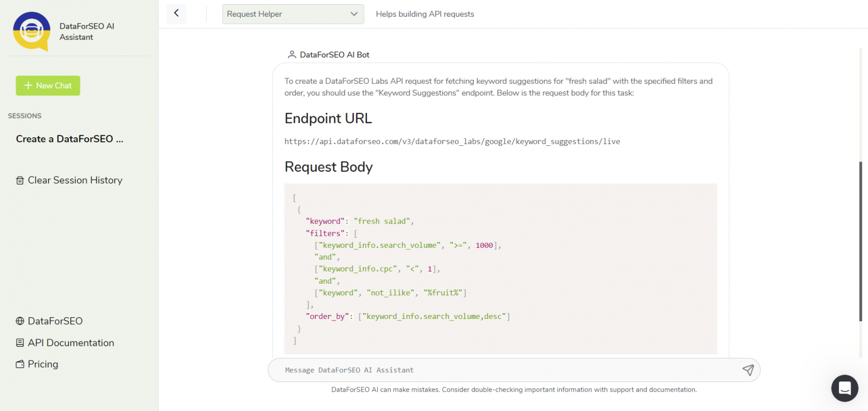Click the wallet icon beside Pricing

(20, 364)
